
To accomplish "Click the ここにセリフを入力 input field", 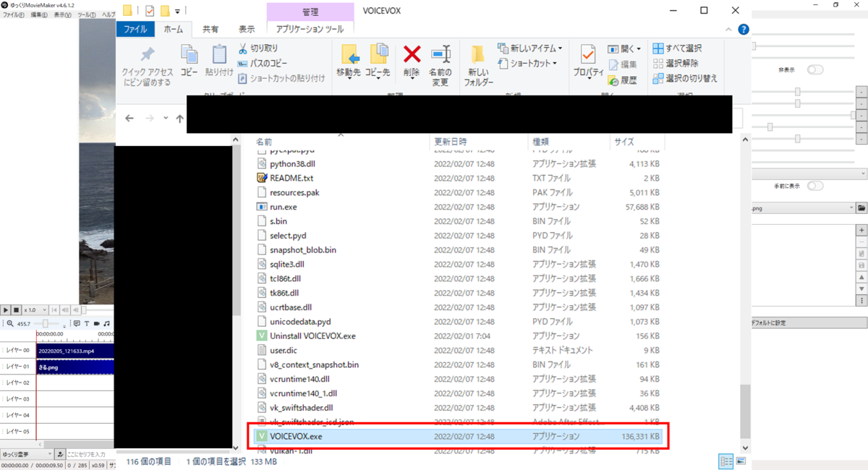I will 90,454.
